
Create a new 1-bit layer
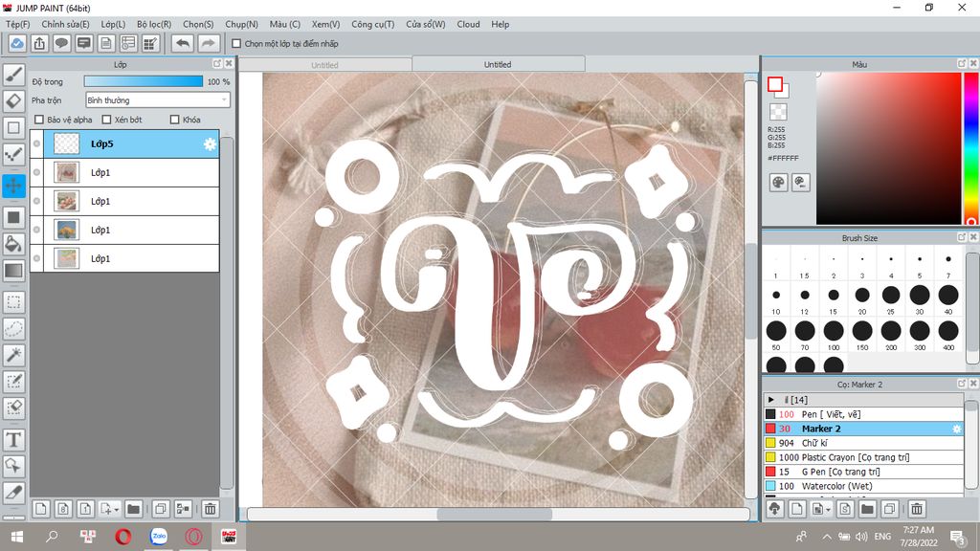(x=85, y=509)
